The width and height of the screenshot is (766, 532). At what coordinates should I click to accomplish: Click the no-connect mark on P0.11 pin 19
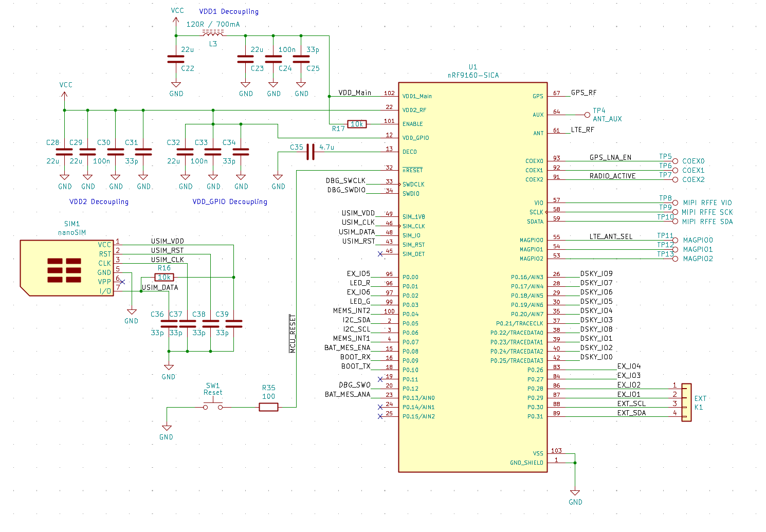pyautogui.click(x=380, y=379)
